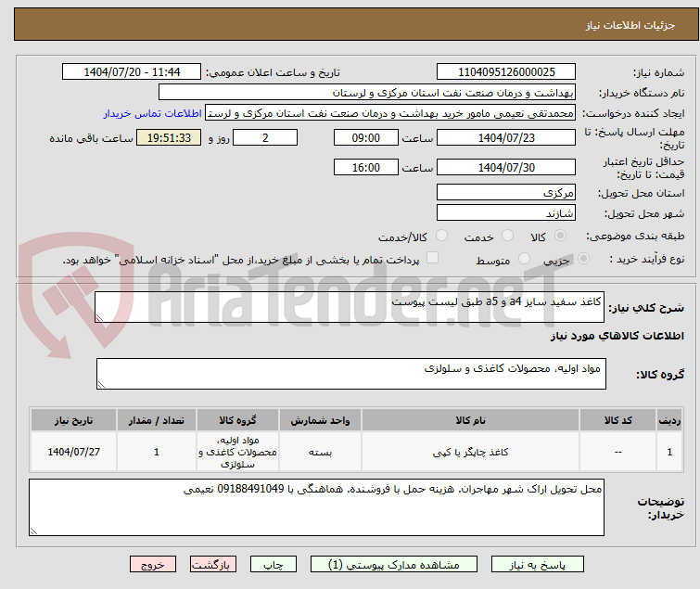This screenshot has width=700, height=589.
Task: Click the شرح کلی نیاز description box
Action: pyautogui.click(x=350, y=307)
